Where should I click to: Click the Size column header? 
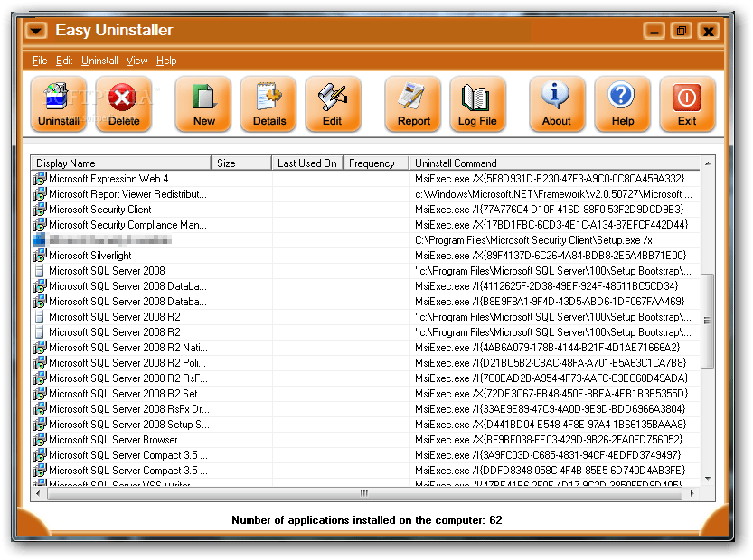pos(240,163)
